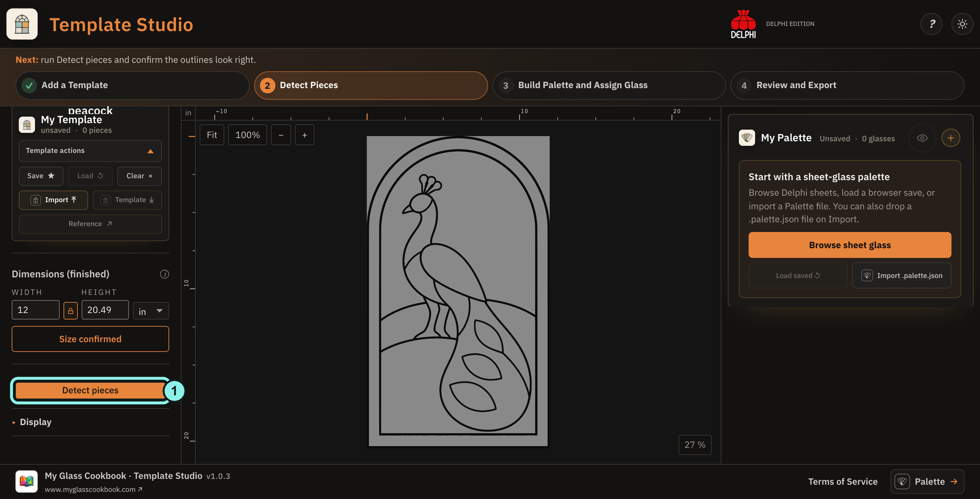Viewport: 980px width, 499px height.
Task: Go to Add a Template step
Action: 132,85
